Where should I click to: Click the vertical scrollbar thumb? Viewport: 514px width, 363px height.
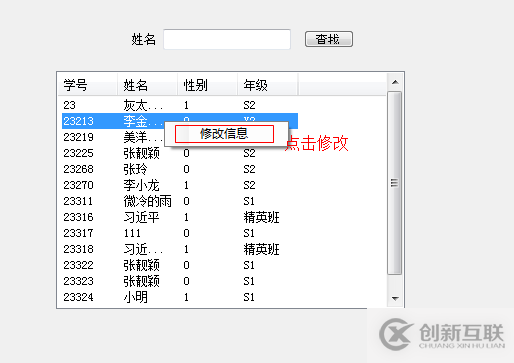395,183
